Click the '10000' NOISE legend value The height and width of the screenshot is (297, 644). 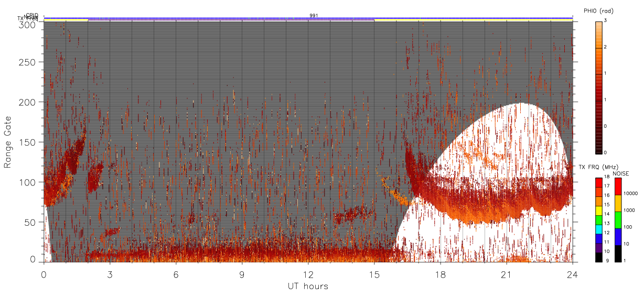point(630,193)
